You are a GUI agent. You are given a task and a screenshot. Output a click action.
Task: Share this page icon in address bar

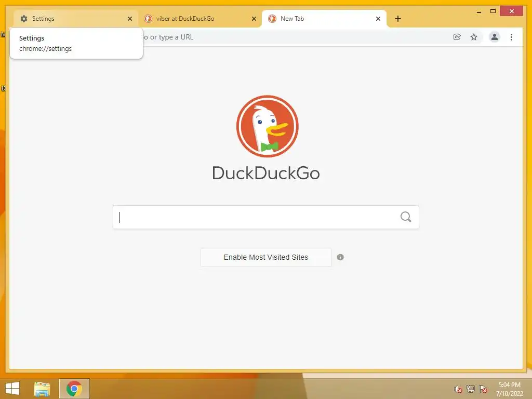pyautogui.click(x=457, y=37)
